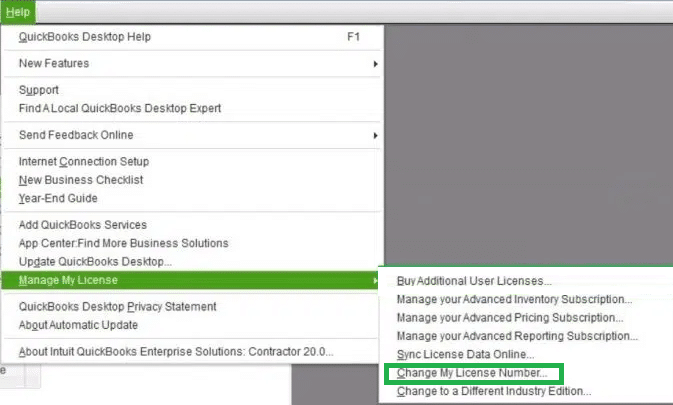This screenshot has height=405, width=673.
Task: Select Update QuickBooks Desktop
Action: pos(95,262)
